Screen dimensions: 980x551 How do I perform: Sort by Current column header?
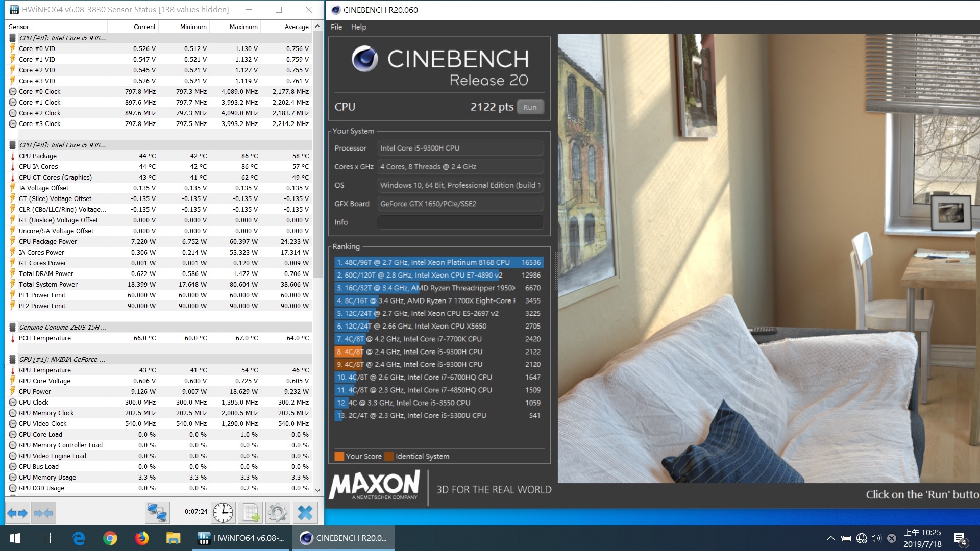[133, 27]
